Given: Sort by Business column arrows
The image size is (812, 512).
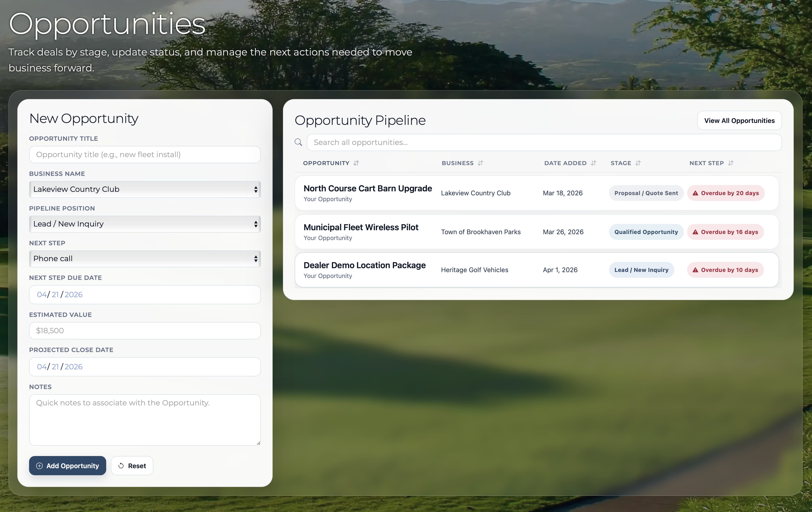Looking at the screenshot, I should click(x=481, y=163).
